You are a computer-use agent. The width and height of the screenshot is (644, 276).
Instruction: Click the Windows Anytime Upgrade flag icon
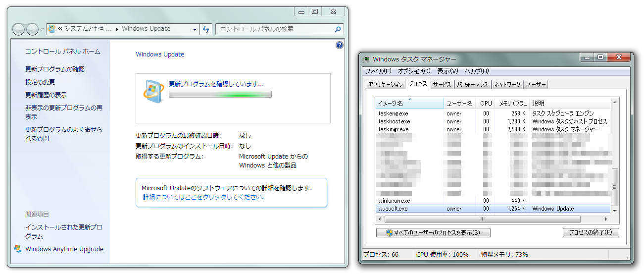pos(18,248)
